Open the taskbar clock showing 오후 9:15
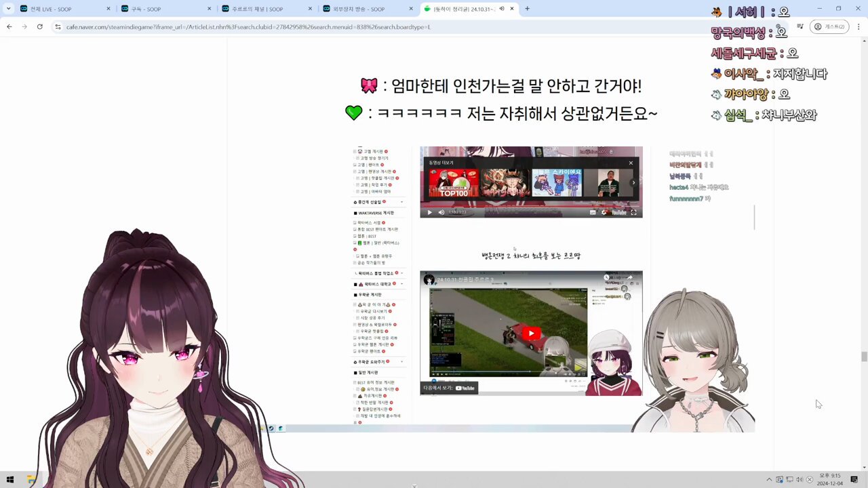The width and height of the screenshot is (868, 488). 830,479
